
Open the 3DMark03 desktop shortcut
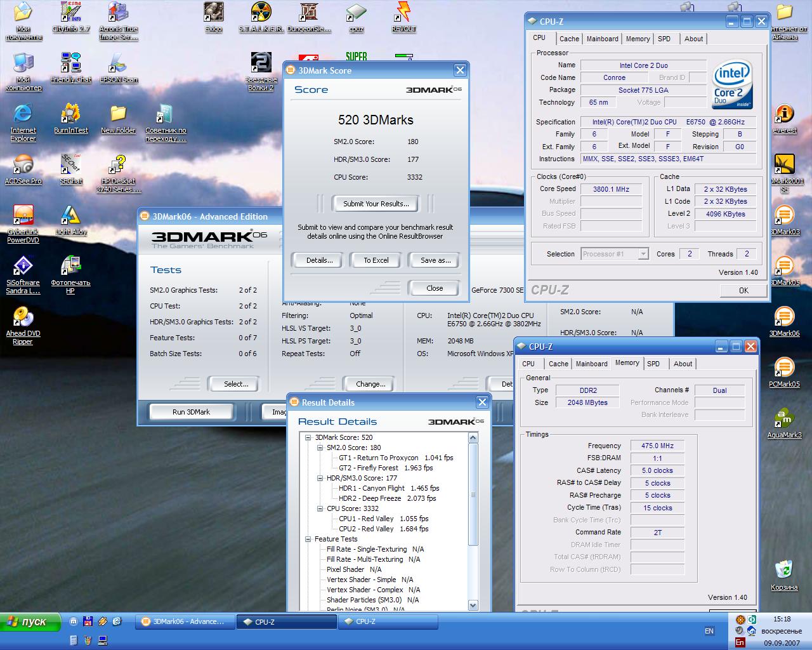point(785,221)
